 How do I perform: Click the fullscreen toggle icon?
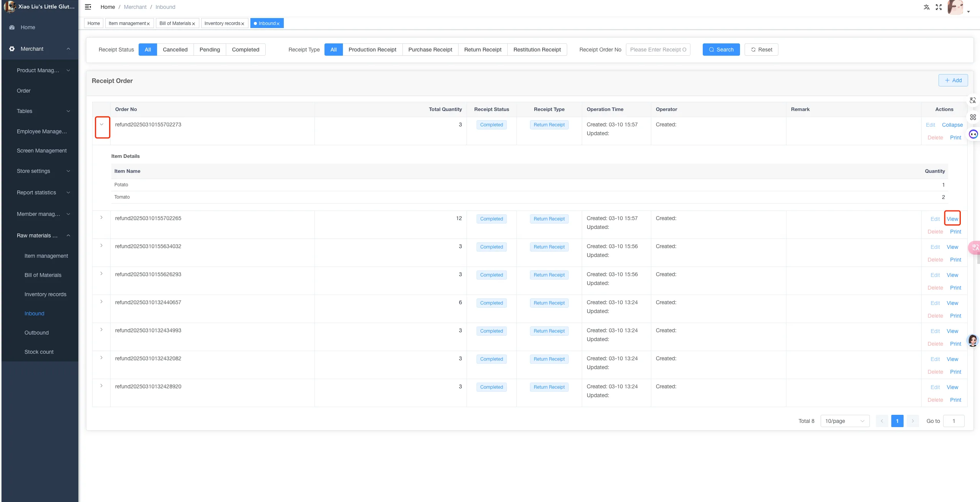pos(939,7)
